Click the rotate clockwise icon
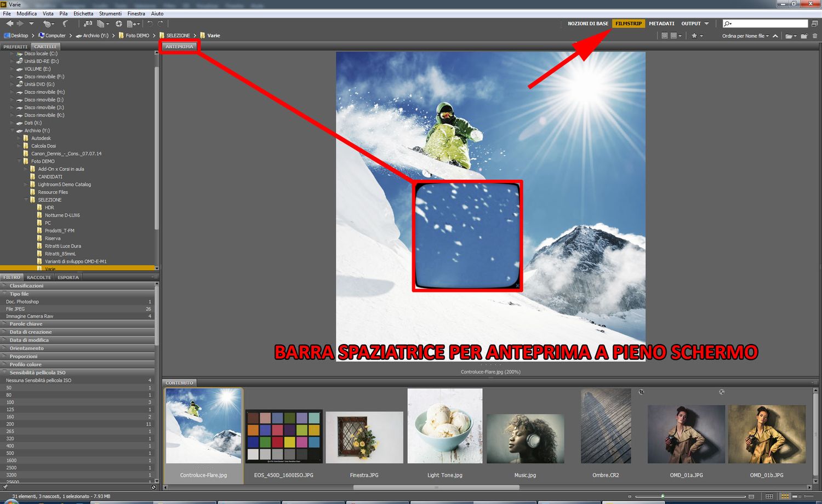Screen dimensions: 822x504 pos(161,24)
